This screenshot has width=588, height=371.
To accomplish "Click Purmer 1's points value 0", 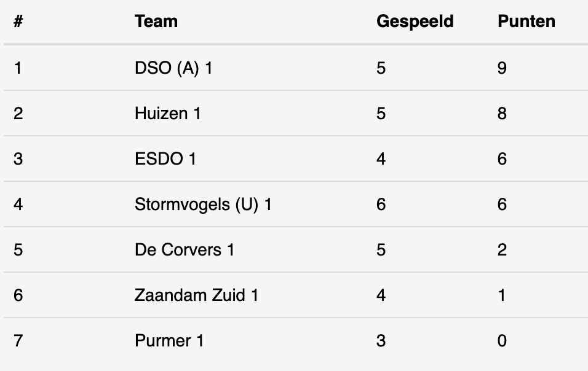I will pos(502,341).
